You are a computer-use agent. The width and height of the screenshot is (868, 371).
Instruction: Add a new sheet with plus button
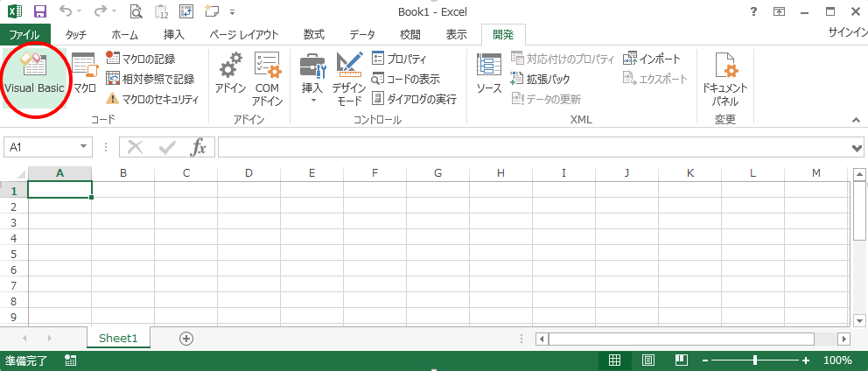(186, 339)
